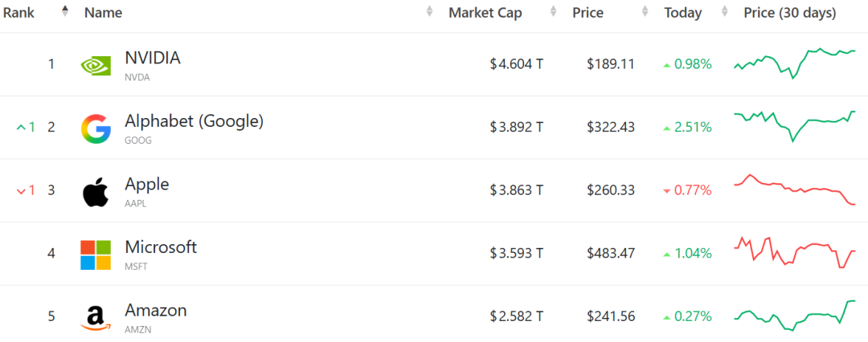This screenshot has width=868, height=342.
Task: Open the Microsoft company link
Action: pyautogui.click(x=161, y=247)
